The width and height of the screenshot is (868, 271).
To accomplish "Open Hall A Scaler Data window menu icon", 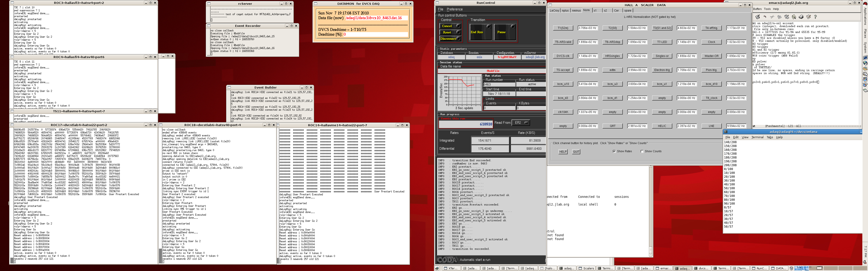I will (550, 5).
